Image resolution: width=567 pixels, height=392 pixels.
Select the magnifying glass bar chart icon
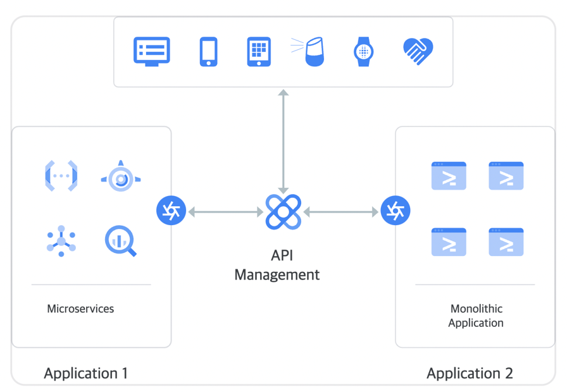[x=120, y=242]
